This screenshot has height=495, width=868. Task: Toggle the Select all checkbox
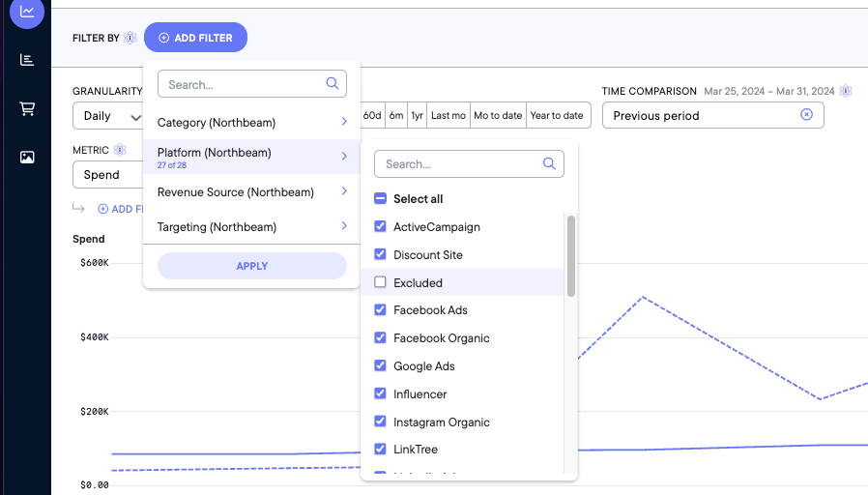pos(380,198)
